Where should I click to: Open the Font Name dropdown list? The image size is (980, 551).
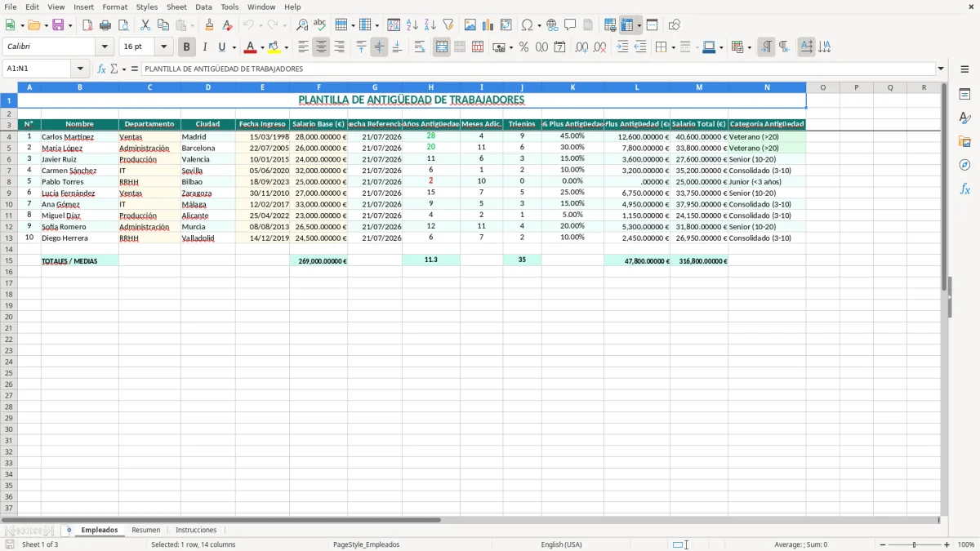[105, 47]
